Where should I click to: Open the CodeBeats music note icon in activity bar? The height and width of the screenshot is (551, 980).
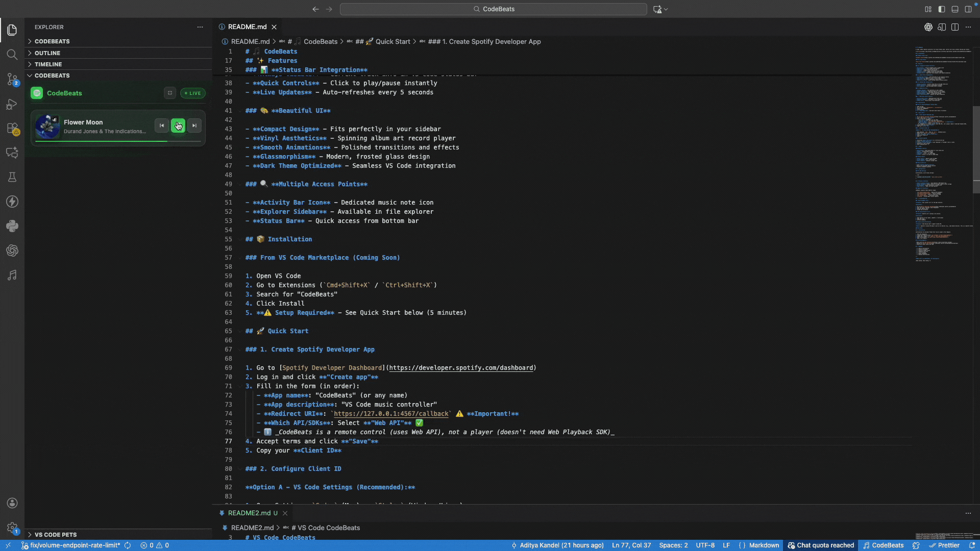[12, 275]
